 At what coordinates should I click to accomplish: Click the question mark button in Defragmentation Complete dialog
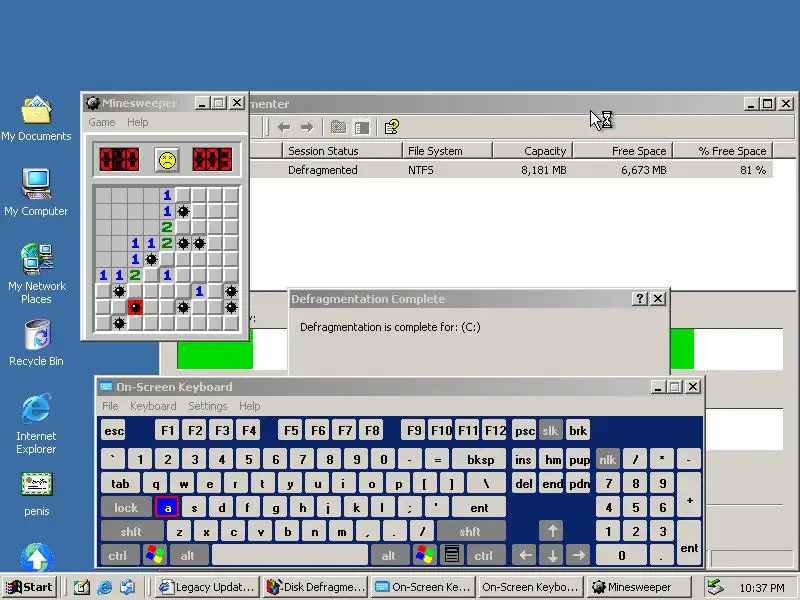639,299
